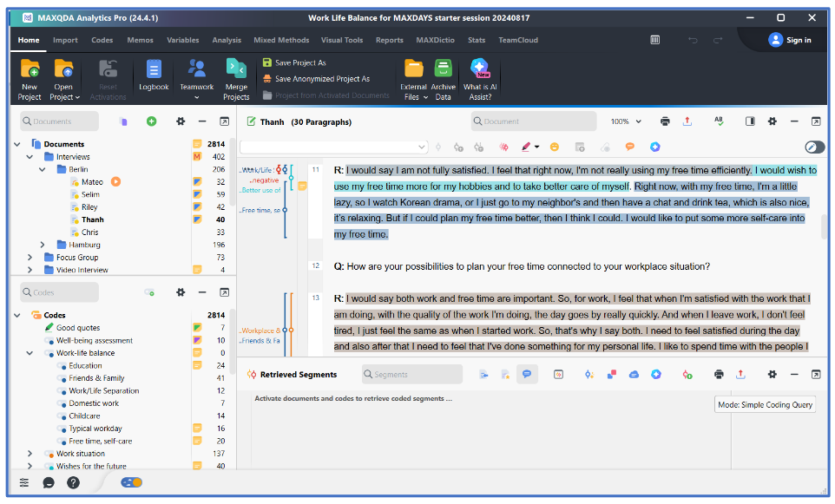Click the undo arrow
Image resolution: width=835 pixels, height=504 pixels.
point(693,40)
